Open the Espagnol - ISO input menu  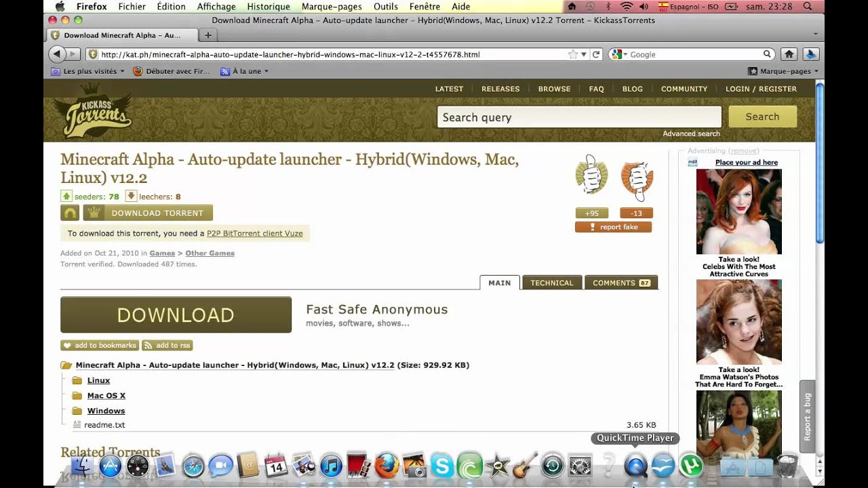688,6
